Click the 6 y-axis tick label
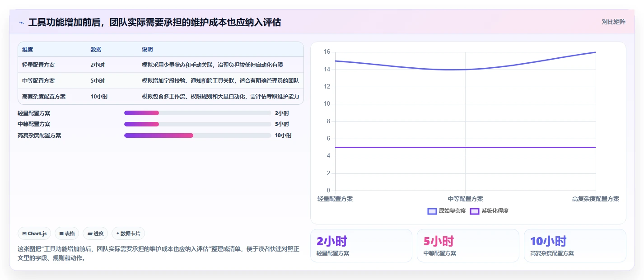Viewport: 644px width, 280px height. pyautogui.click(x=328, y=139)
